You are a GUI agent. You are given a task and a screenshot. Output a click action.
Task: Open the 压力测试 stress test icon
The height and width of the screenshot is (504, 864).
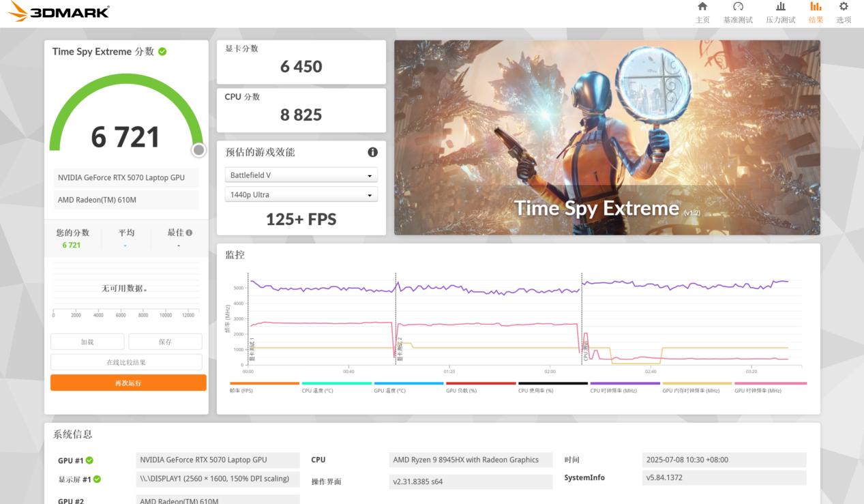[780, 12]
